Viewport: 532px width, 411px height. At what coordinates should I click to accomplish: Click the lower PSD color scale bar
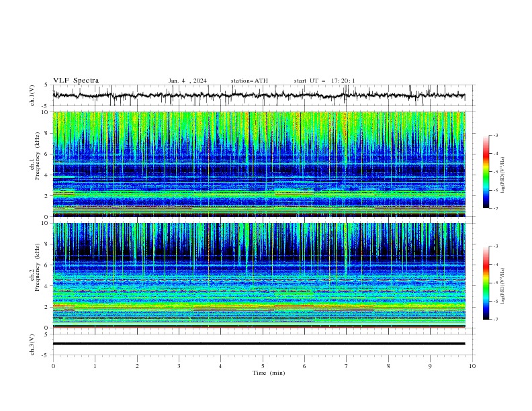(486, 283)
